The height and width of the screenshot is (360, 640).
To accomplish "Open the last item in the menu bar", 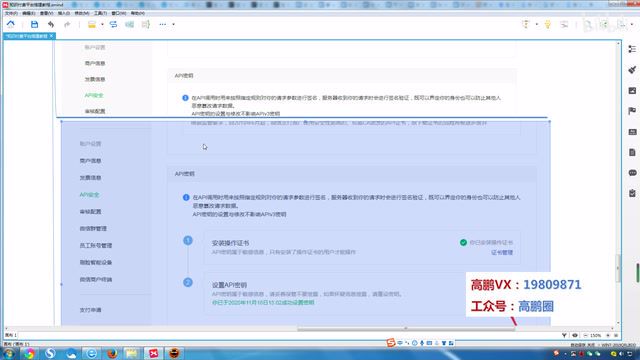I will [138, 13].
